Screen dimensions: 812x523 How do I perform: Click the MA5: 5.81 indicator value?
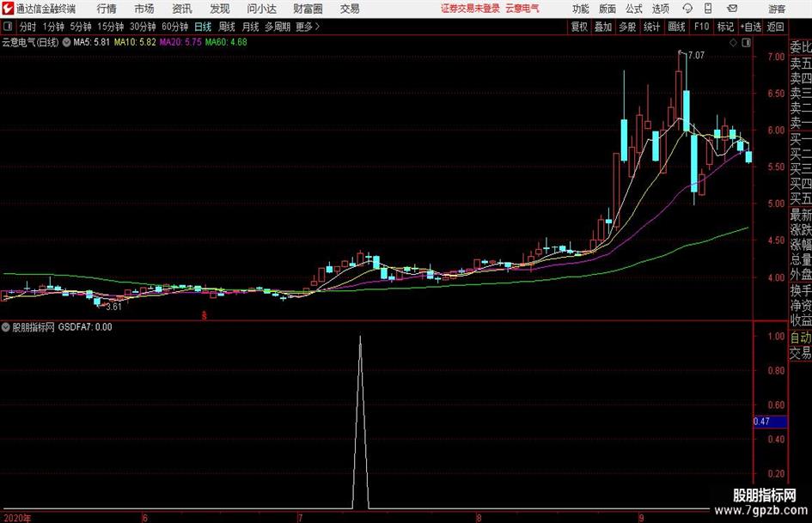tap(92, 42)
